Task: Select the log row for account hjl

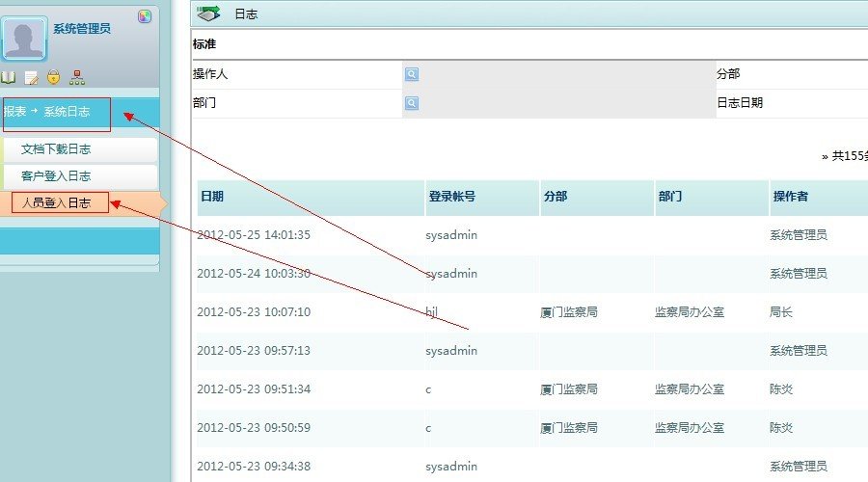Action: coord(532,312)
